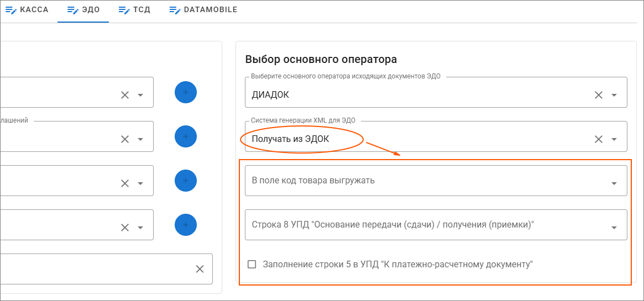This screenshot has width=644, height=301.
Task: Clear the top-left field using X icon
Action: click(125, 95)
